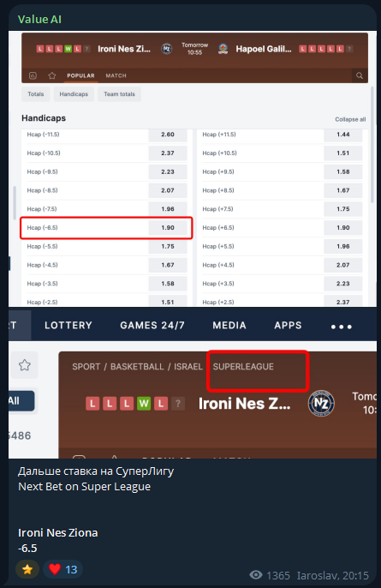Open the APPS menu item
The image size is (381, 588).
point(288,325)
